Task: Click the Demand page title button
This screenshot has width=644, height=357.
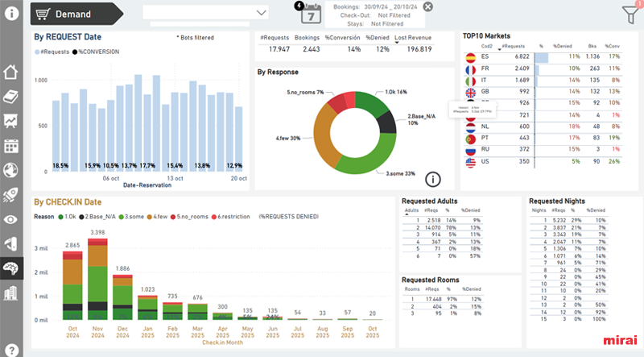Action: [76, 14]
